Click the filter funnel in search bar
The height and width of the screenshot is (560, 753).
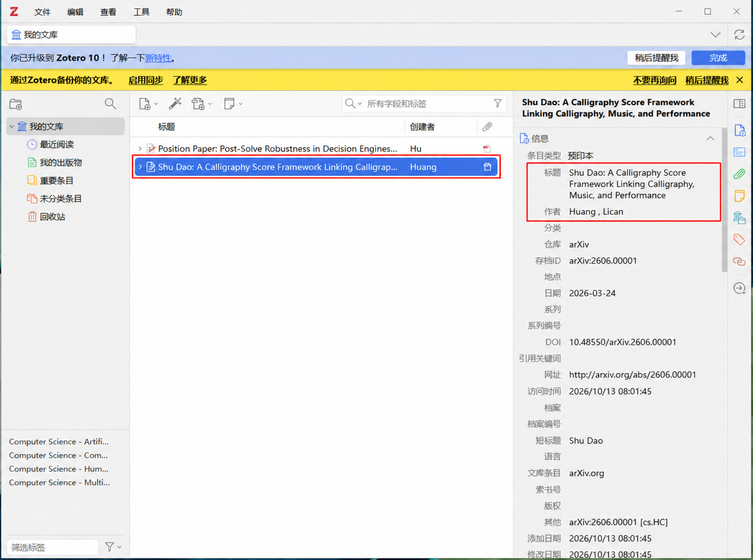[x=498, y=104]
